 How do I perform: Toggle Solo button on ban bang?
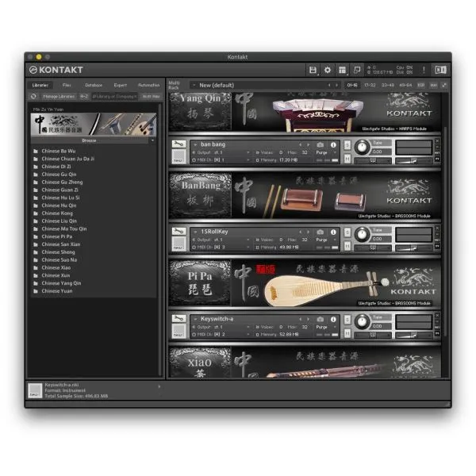point(348,144)
